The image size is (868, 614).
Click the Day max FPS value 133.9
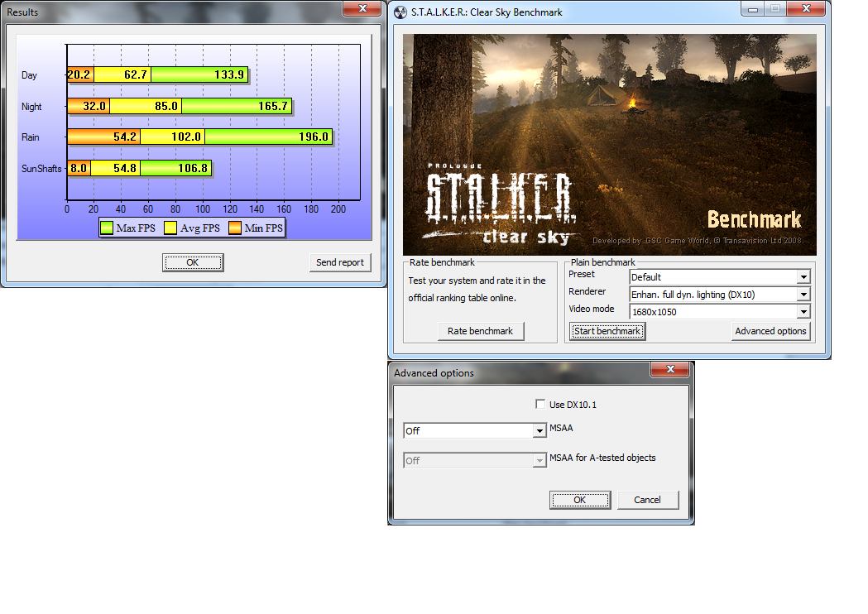tap(229, 74)
